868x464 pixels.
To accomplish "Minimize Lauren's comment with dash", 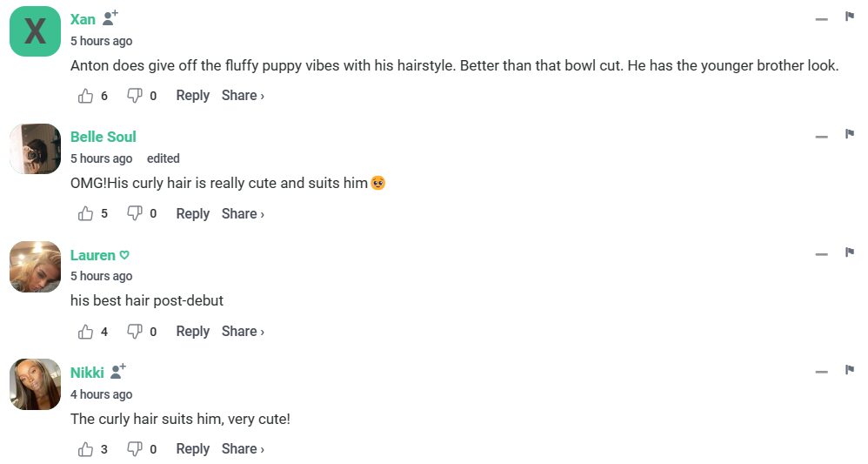I will point(821,254).
